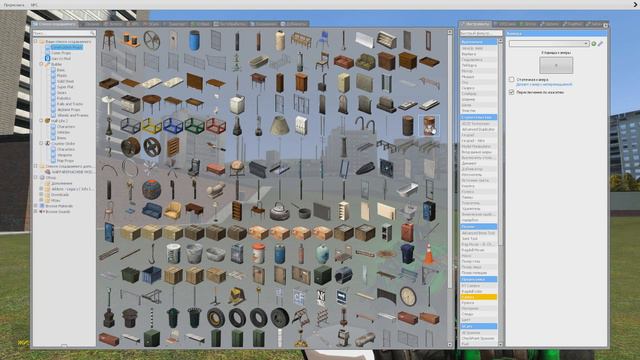The width and height of the screenshot is (640, 360).
Task: Click the tool list scroll-down arrow
Action: (500, 344)
